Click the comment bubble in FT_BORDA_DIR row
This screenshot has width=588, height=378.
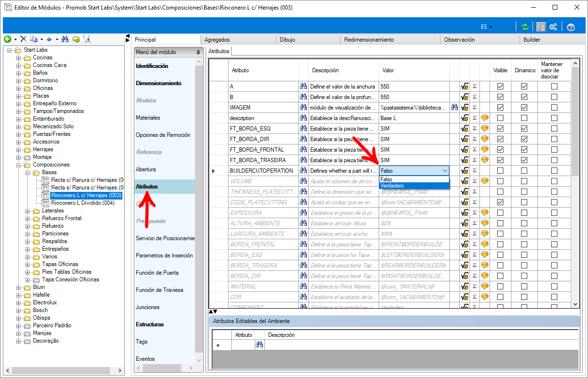(x=484, y=139)
